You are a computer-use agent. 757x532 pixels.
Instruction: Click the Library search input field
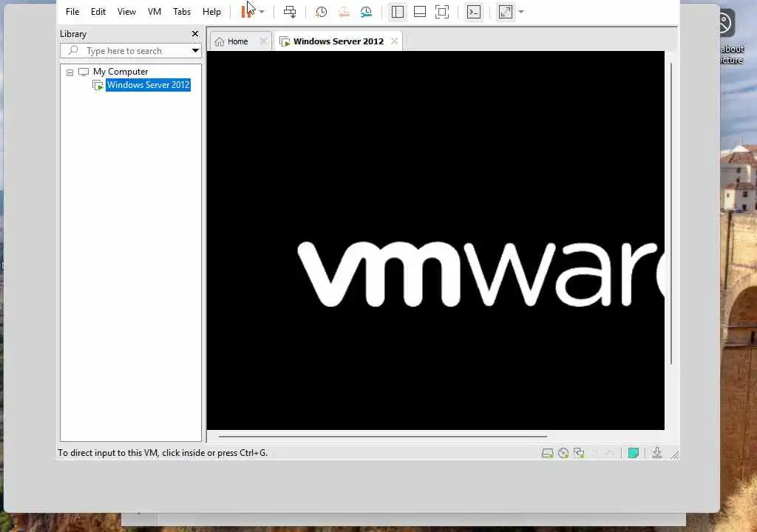coord(130,51)
